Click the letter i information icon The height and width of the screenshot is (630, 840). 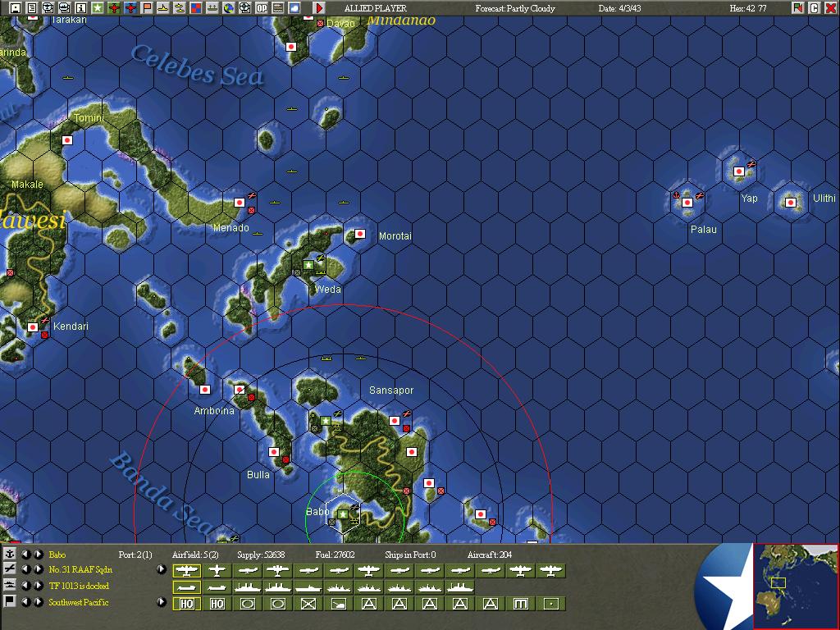tap(81, 7)
